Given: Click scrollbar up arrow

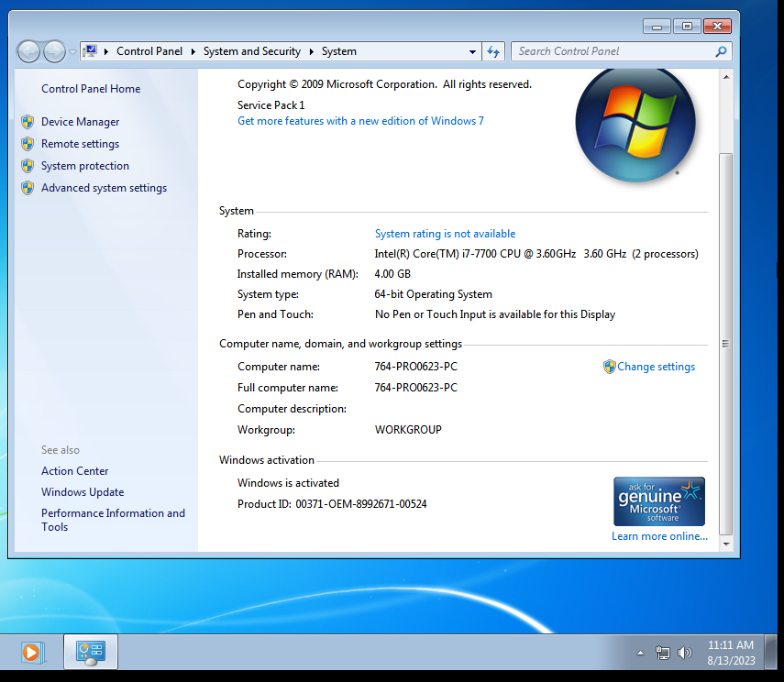Looking at the screenshot, I should 726,77.
